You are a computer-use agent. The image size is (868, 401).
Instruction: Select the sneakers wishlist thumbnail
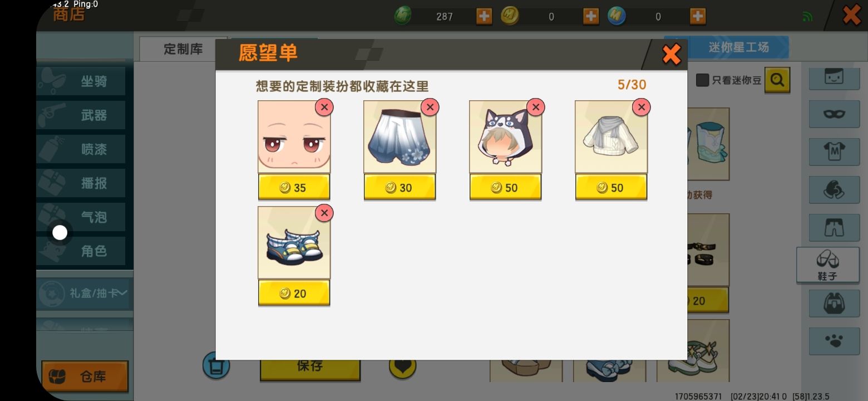coord(294,243)
